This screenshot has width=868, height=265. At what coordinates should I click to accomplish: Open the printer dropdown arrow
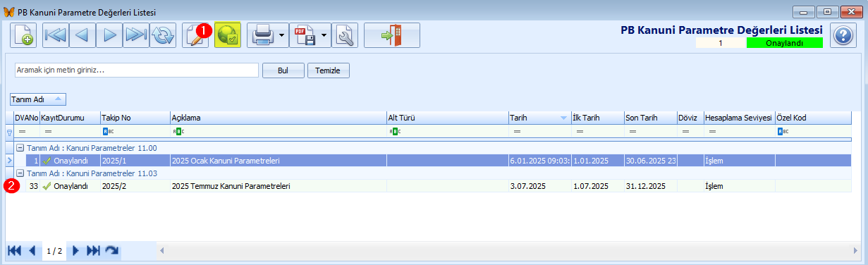(x=282, y=35)
